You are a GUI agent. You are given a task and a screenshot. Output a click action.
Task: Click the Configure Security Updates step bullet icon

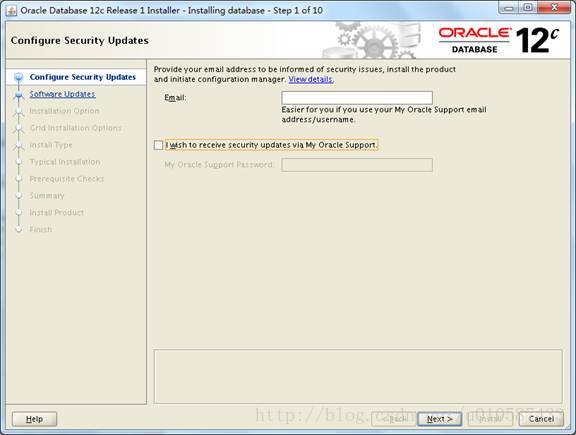click(x=18, y=77)
